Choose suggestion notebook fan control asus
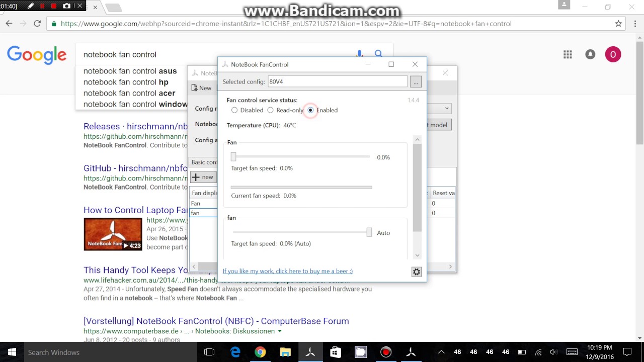The width and height of the screenshot is (644, 362). point(130,71)
